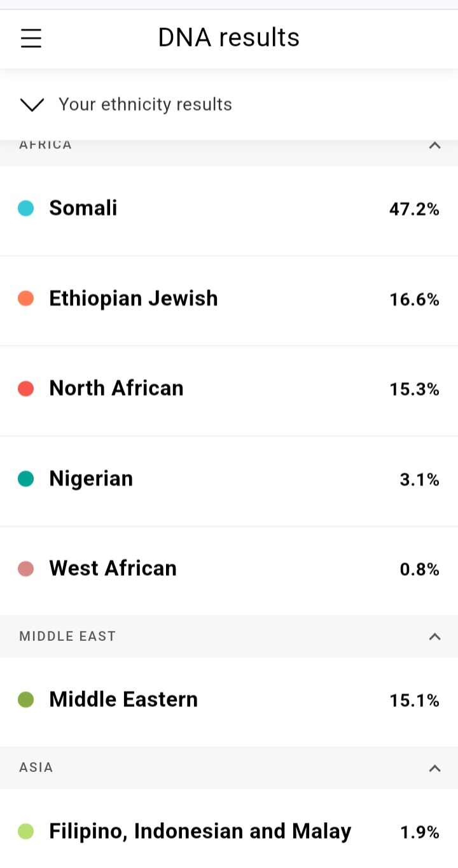Click the light green Filipino dot

[26, 831]
